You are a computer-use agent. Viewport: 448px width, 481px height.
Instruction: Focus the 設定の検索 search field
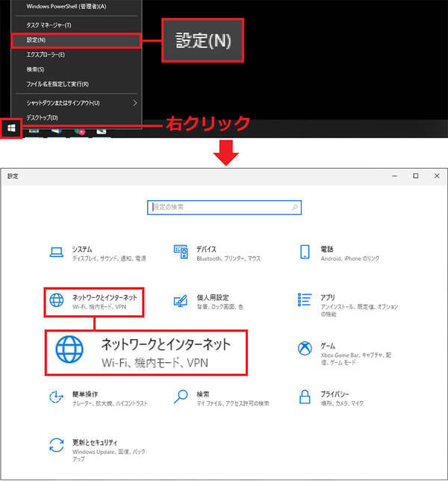(224, 208)
